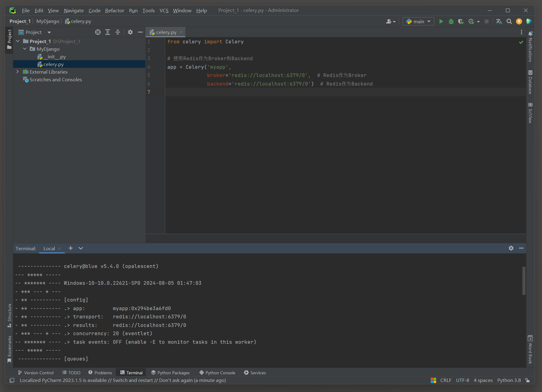542x392 pixels.
Task: Open the Navigate menu
Action: point(74,10)
